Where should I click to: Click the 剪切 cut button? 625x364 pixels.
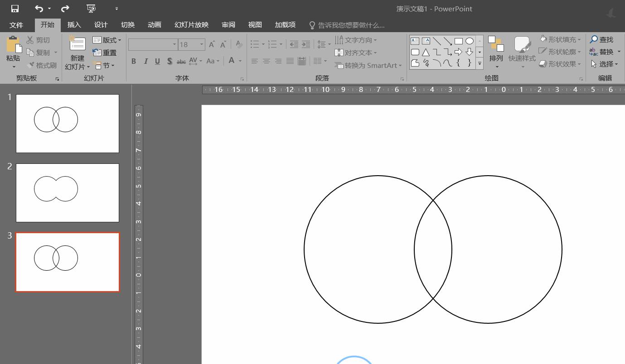(39, 40)
